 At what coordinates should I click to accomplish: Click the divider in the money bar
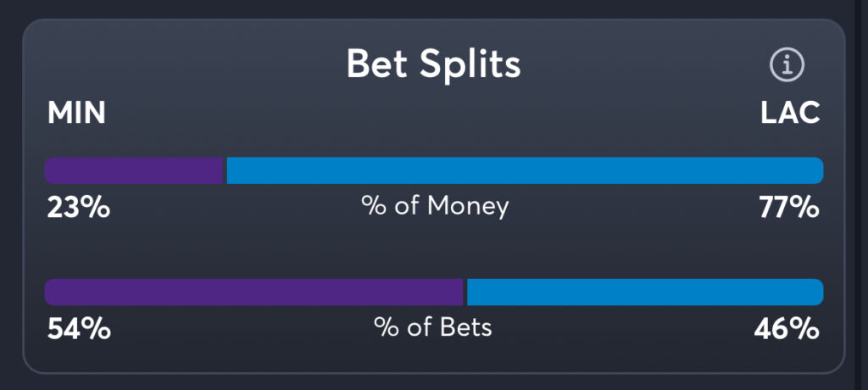point(225,170)
